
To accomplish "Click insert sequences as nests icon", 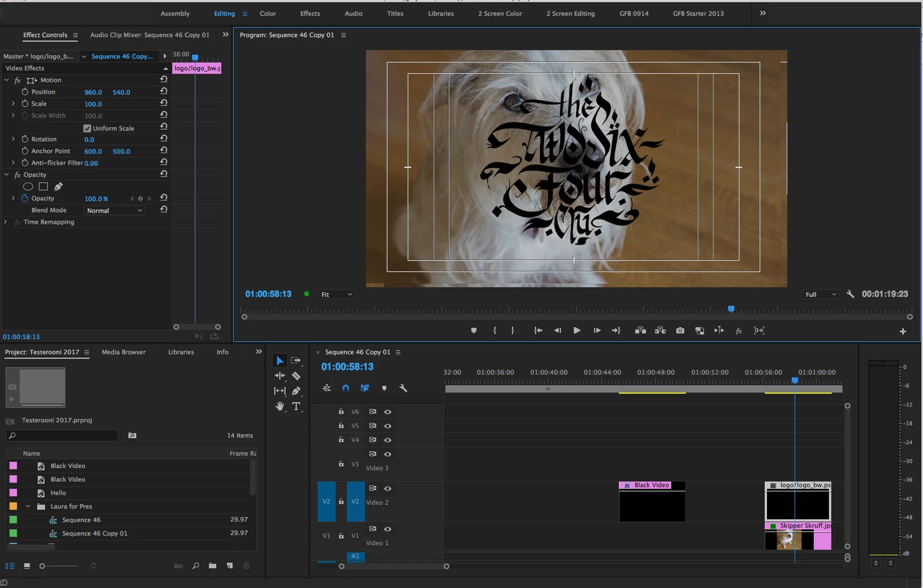I will pyautogui.click(x=327, y=388).
